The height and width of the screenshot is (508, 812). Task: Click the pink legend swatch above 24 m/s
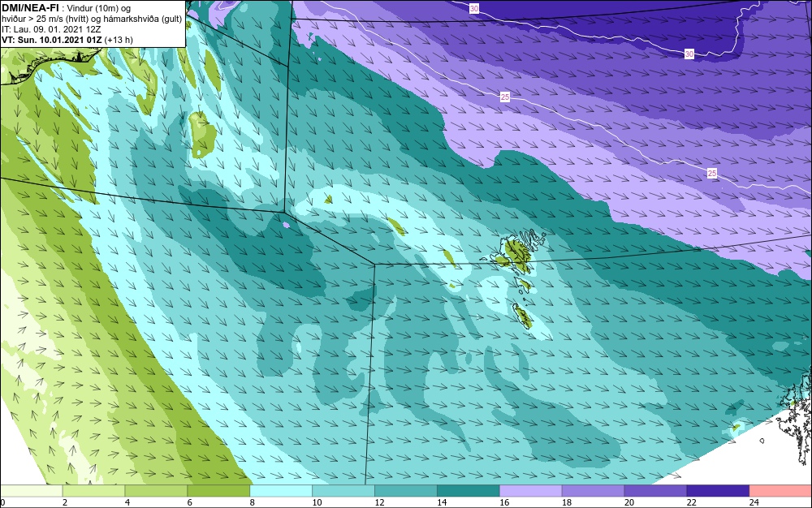tap(781, 491)
